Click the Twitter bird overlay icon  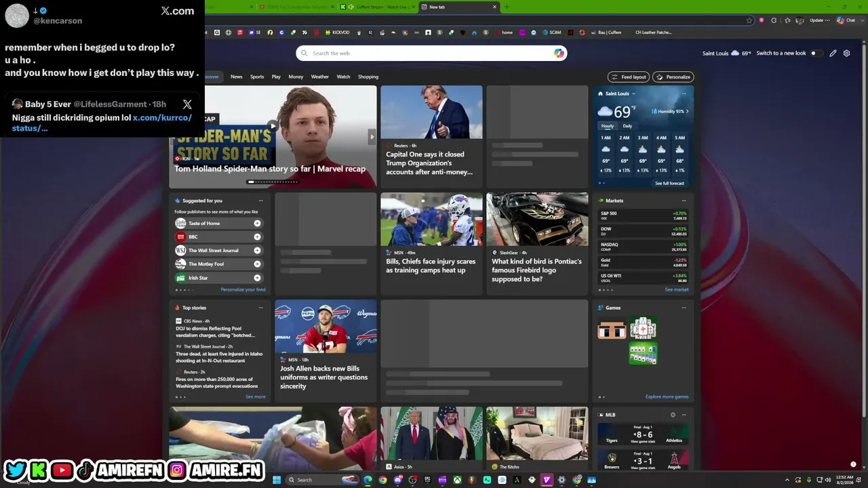[16, 470]
